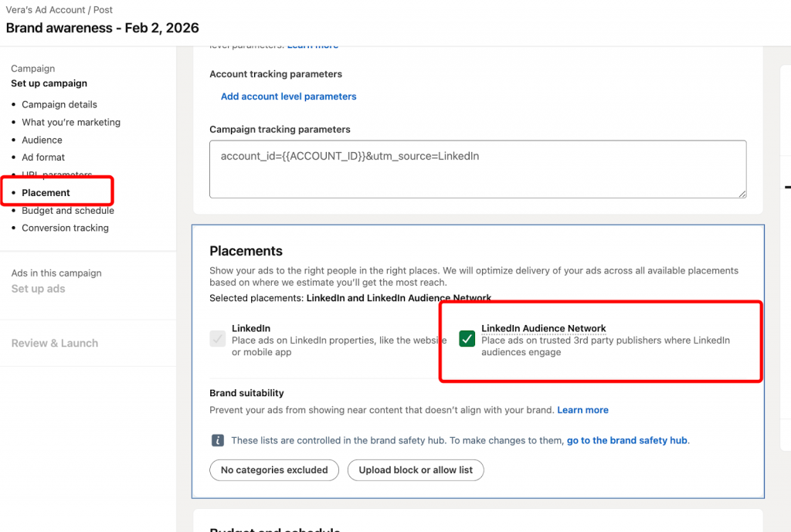Enable the green checkmark for Audience Network
Viewport: 791px width, 532px height.
467,338
